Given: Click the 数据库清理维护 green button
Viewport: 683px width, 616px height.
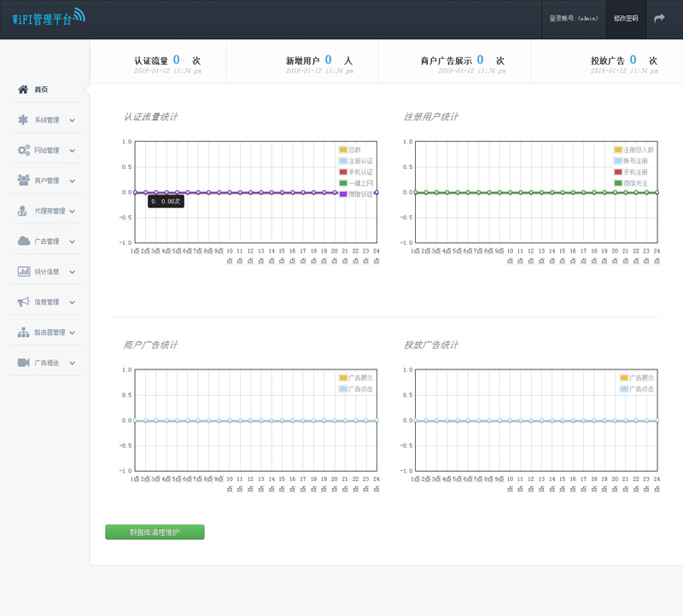Looking at the screenshot, I should point(155,532).
